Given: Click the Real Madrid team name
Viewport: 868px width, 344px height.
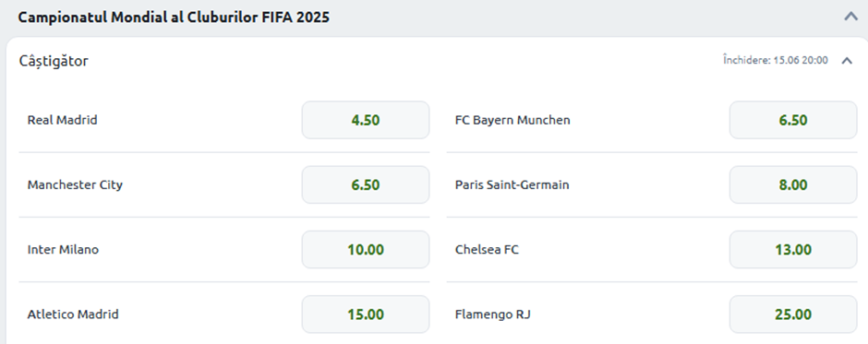Looking at the screenshot, I should 63,120.
